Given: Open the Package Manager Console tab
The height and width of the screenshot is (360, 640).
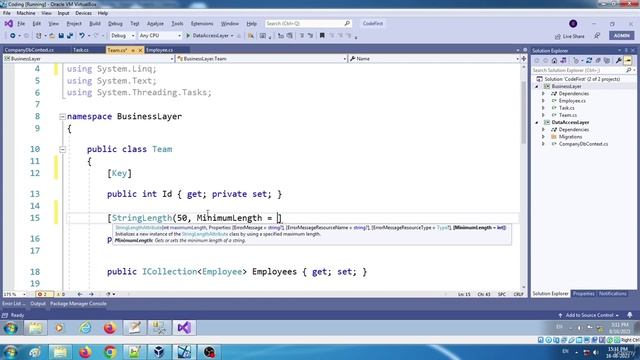Looking at the screenshot, I should coord(78,304).
